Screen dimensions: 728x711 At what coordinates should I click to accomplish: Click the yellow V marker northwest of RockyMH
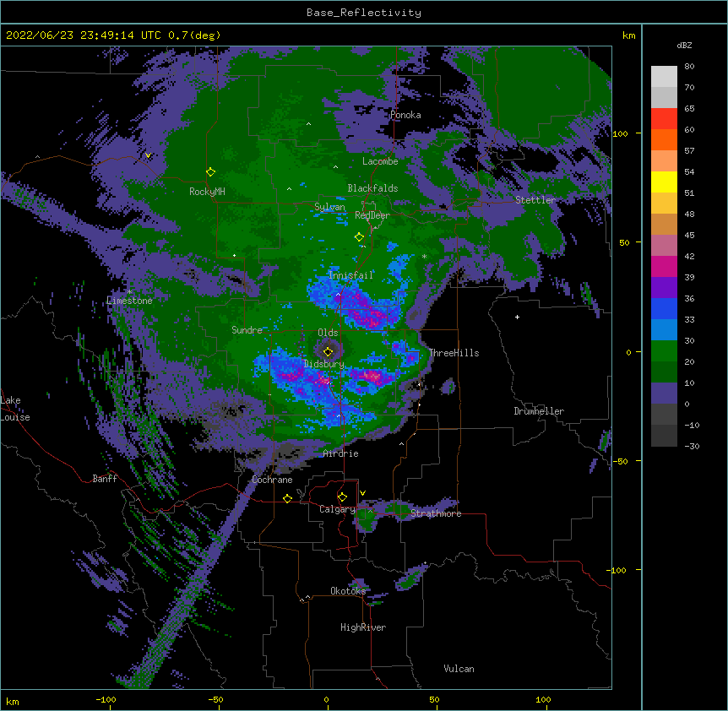click(x=148, y=155)
